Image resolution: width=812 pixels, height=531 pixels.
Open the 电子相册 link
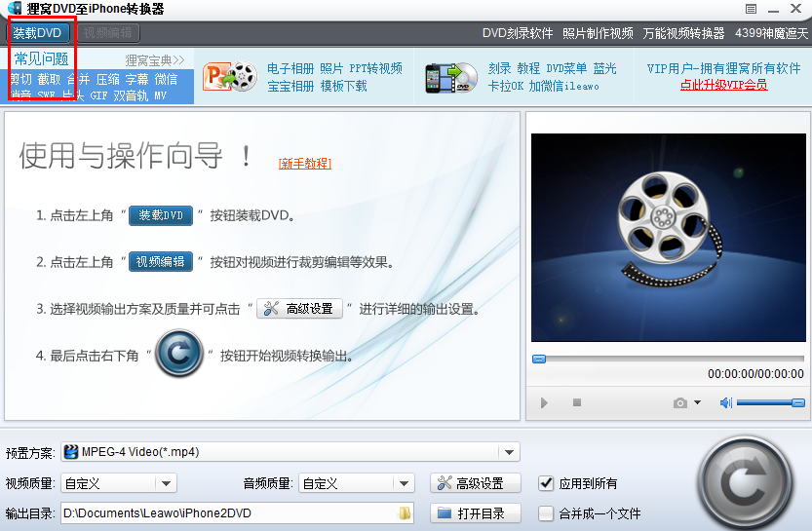point(290,69)
